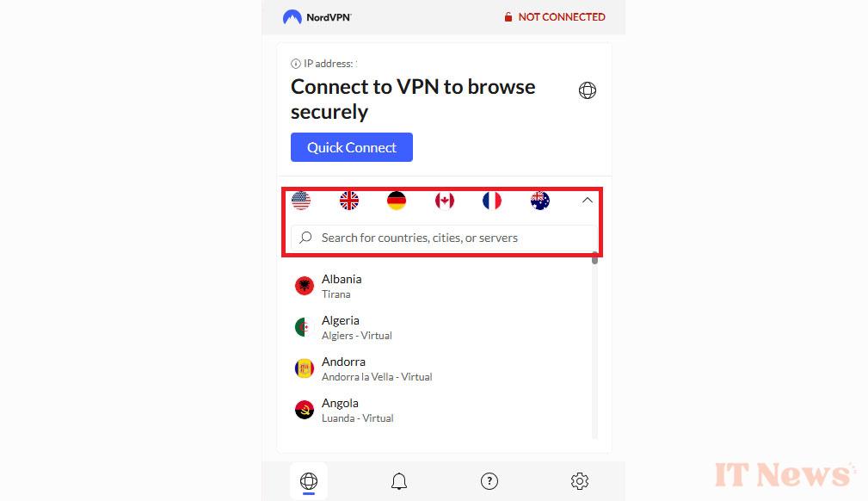Switch to the globe VPN tab
This screenshot has width=868, height=501.
click(309, 481)
